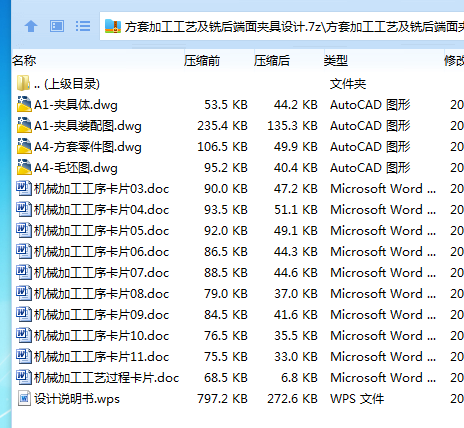Click Word icon of 机械加工工序卡片06.doc
Screen dimensions: 464x428
tap(24, 251)
